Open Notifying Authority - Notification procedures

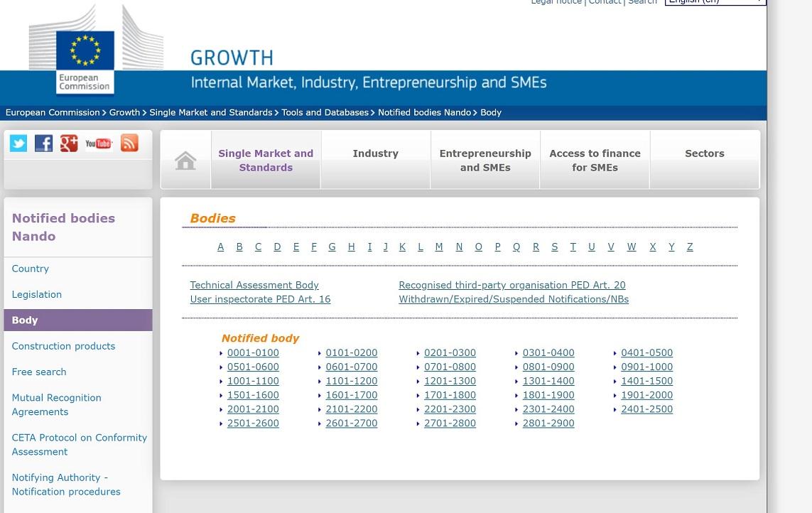point(66,485)
